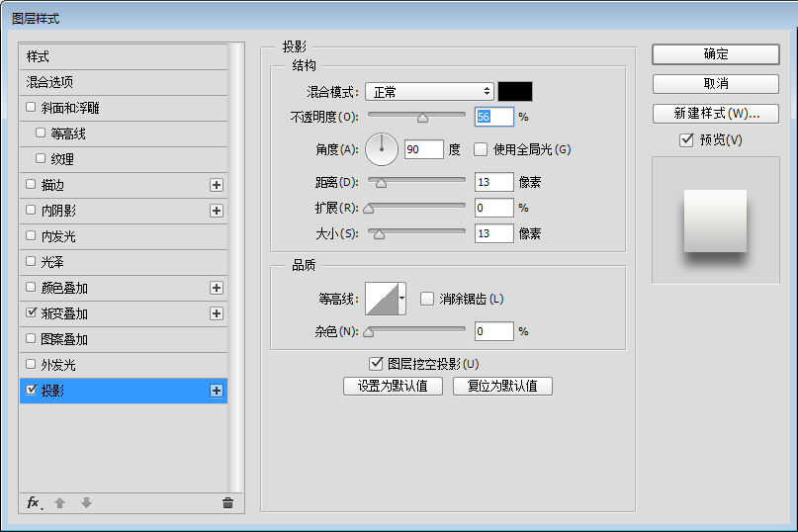Image resolution: width=798 pixels, height=532 pixels.
Task: Click the move effect down arrow
Action: [x=86, y=503]
